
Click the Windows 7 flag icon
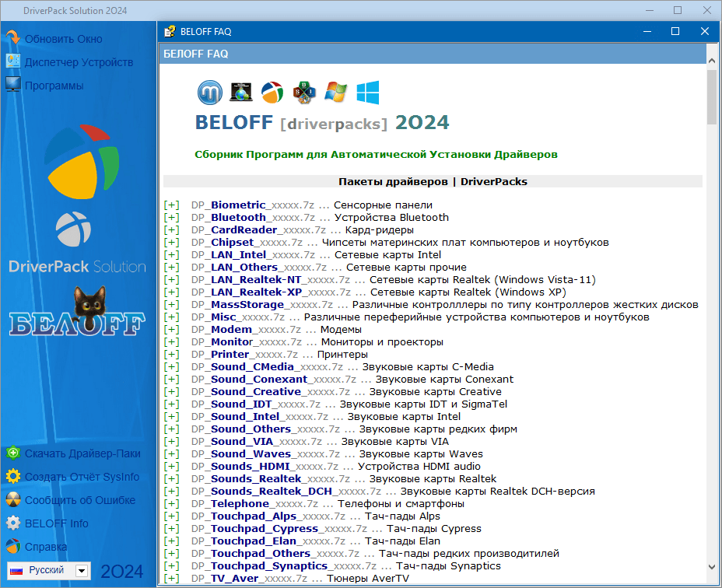point(335,93)
